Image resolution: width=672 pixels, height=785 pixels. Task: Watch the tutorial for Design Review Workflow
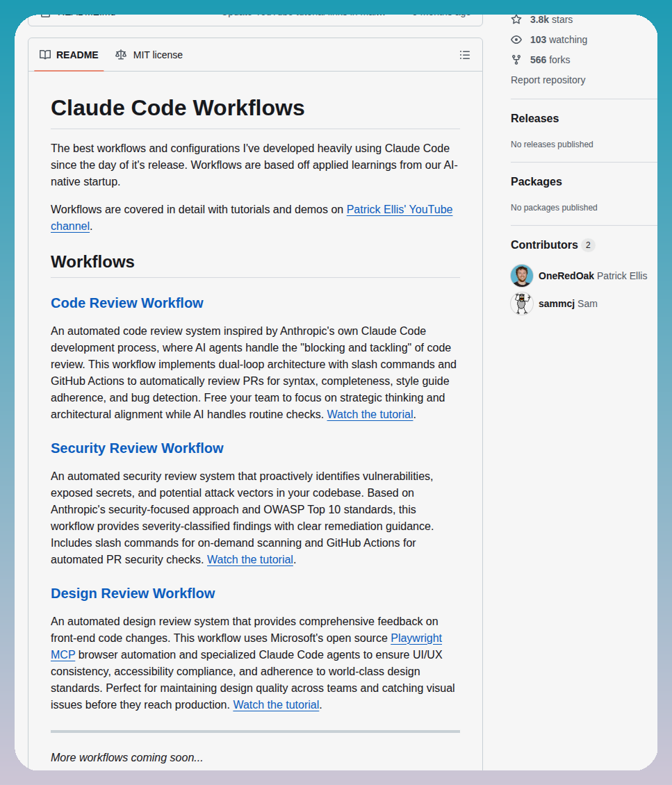tap(277, 705)
